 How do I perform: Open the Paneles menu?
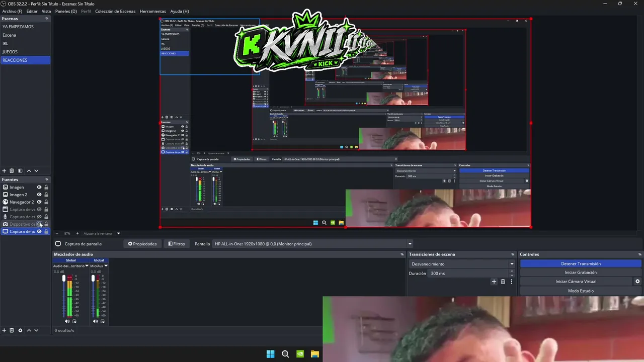point(66,11)
